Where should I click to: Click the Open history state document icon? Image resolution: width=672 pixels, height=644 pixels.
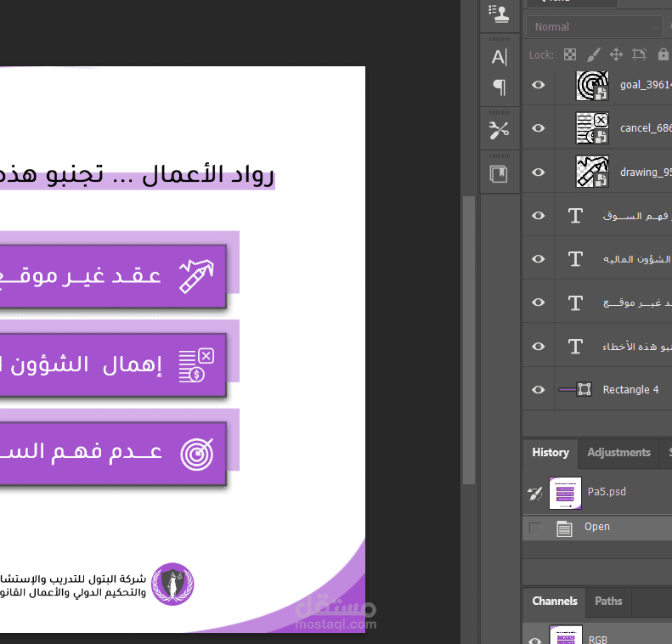tap(564, 528)
